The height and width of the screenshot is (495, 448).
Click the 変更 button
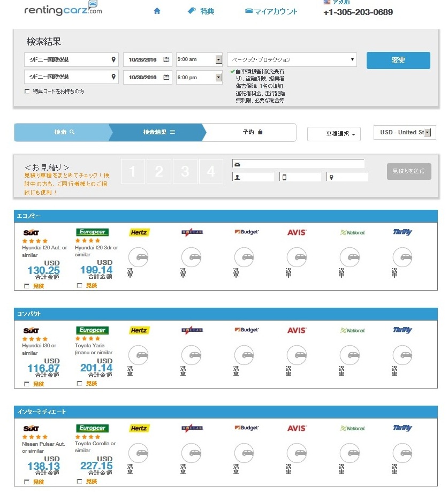click(x=398, y=60)
